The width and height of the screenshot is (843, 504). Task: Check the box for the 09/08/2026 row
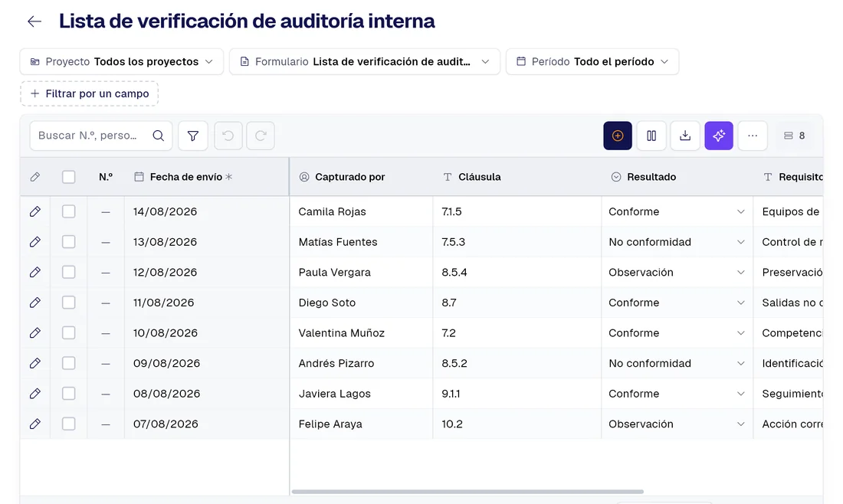69,363
